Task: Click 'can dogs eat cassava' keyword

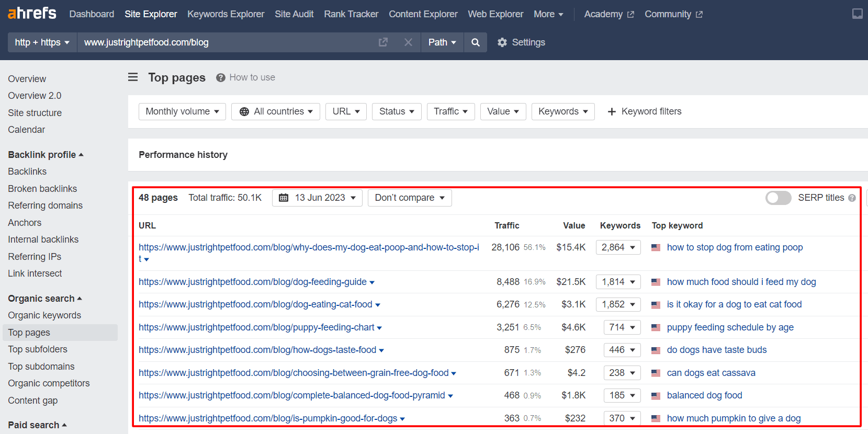Action: (x=711, y=373)
